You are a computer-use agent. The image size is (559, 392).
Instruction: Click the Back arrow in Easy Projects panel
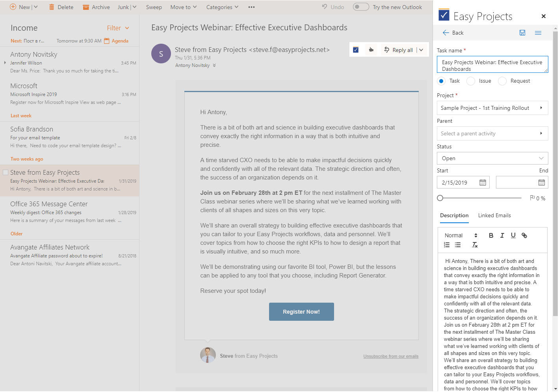coord(446,33)
